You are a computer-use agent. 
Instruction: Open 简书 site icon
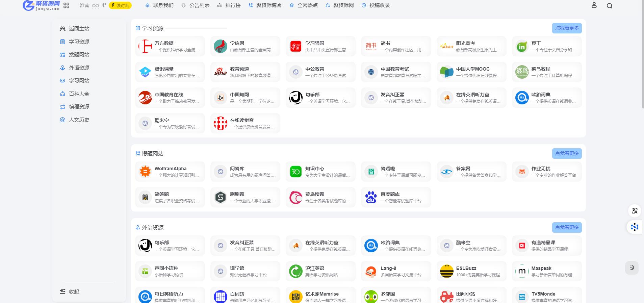click(x=371, y=46)
